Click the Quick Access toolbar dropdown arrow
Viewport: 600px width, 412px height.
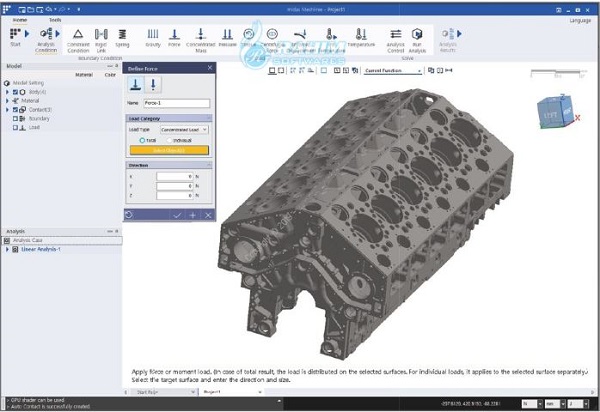pos(78,9)
